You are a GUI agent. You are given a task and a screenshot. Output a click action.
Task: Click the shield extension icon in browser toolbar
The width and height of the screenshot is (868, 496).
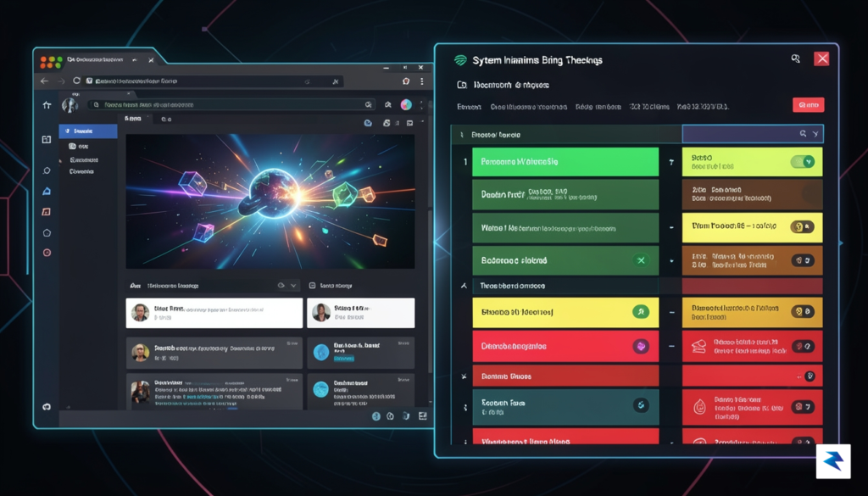tap(406, 81)
